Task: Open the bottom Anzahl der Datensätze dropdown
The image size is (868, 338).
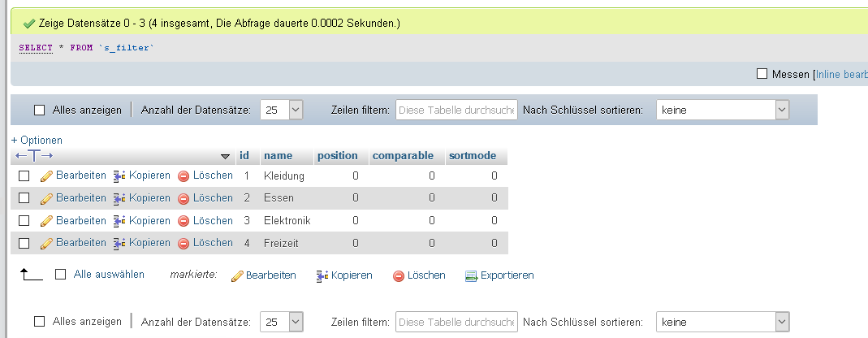Action: tap(283, 322)
